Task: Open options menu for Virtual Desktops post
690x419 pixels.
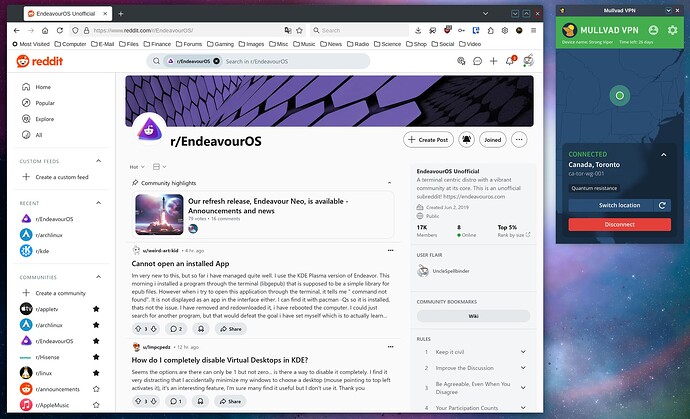Action: (x=390, y=347)
